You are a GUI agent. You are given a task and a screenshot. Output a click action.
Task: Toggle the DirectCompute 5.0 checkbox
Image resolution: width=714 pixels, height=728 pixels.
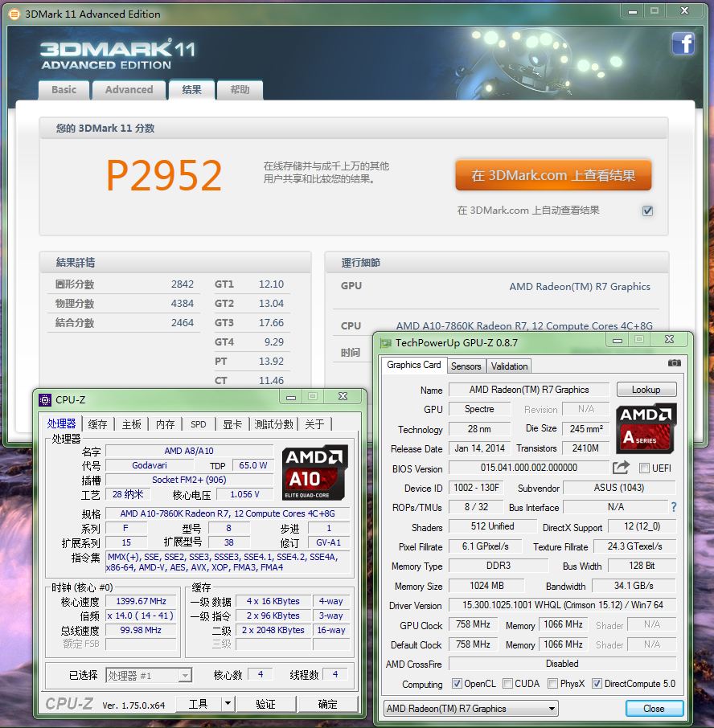point(597,684)
